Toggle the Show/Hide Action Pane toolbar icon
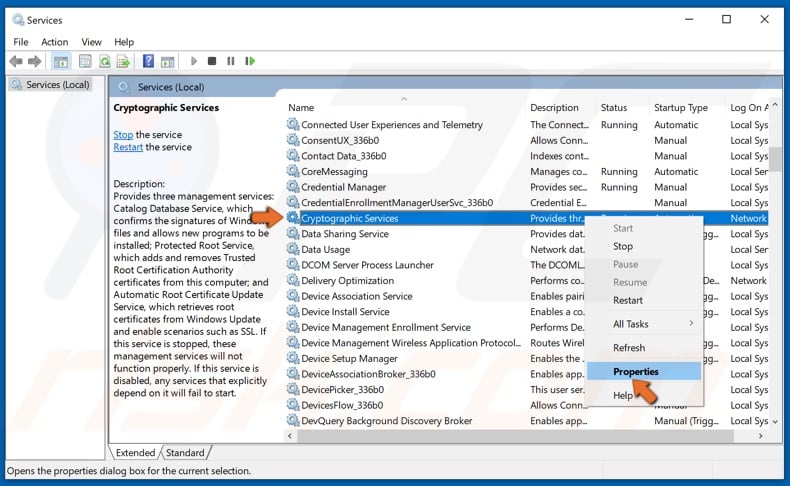Image resolution: width=790 pixels, height=486 pixels. (x=167, y=61)
